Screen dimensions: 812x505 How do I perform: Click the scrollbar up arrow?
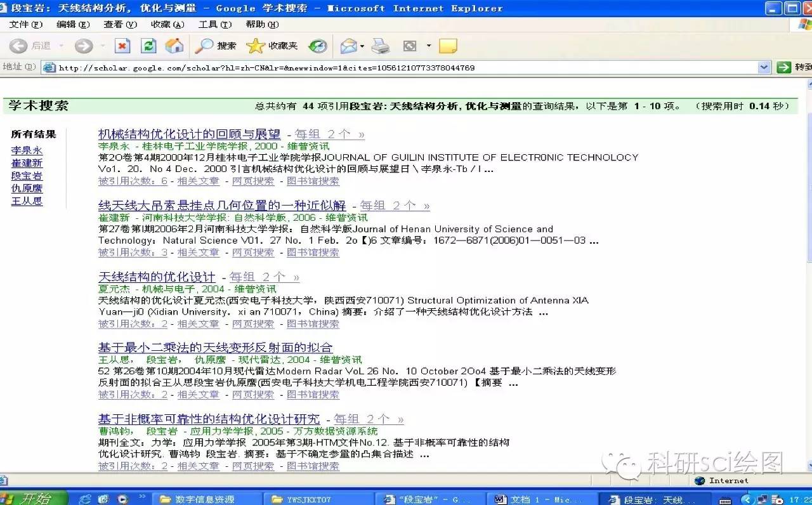click(x=809, y=83)
